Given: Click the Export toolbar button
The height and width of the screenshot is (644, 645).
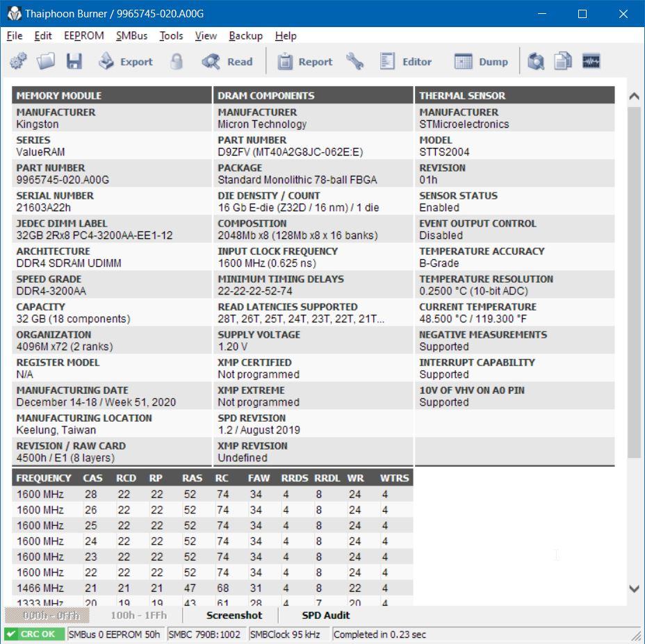Looking at the screenshot, I should 126,62.
